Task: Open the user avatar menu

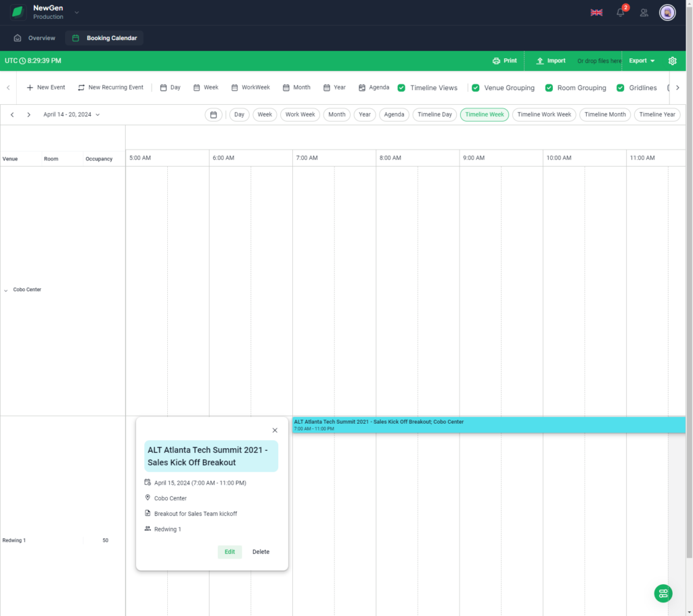Action: point(667,13)
